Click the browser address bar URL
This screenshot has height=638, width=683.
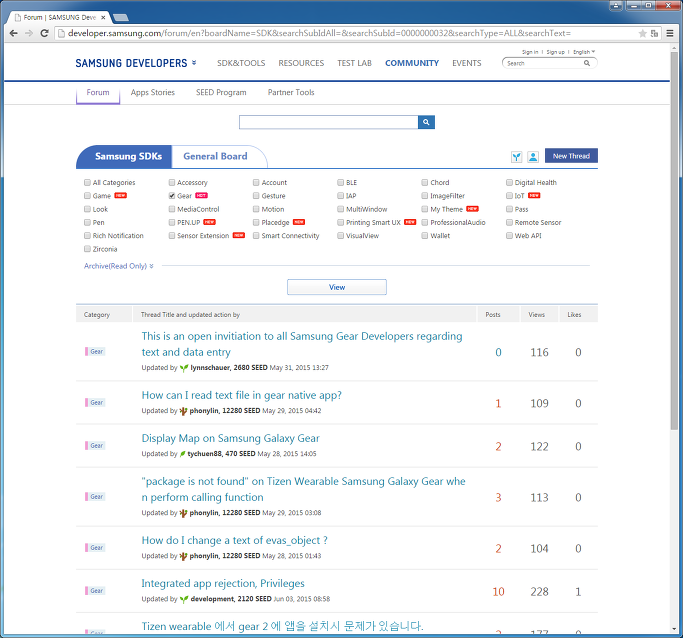(319, 33)
